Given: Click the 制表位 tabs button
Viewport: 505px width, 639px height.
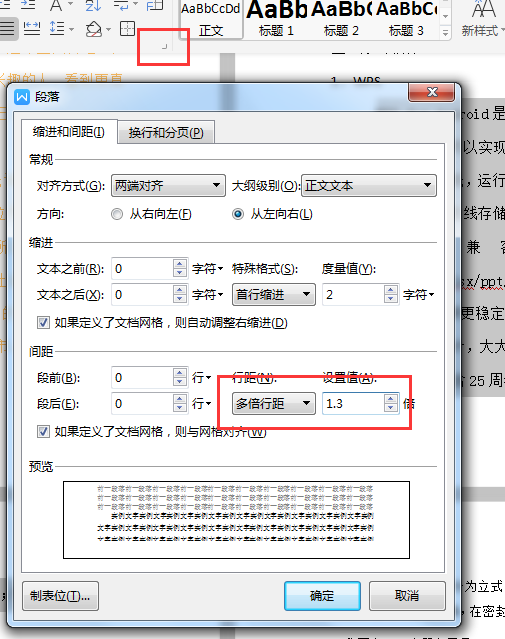Looking at the screenshot, I should click(x=60, y=596).
